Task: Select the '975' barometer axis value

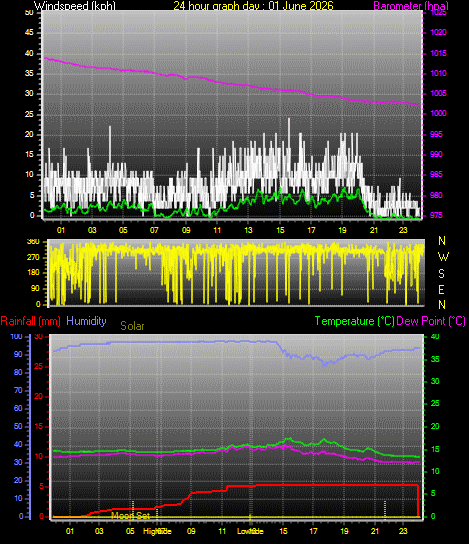Action: tap(436, 215)
